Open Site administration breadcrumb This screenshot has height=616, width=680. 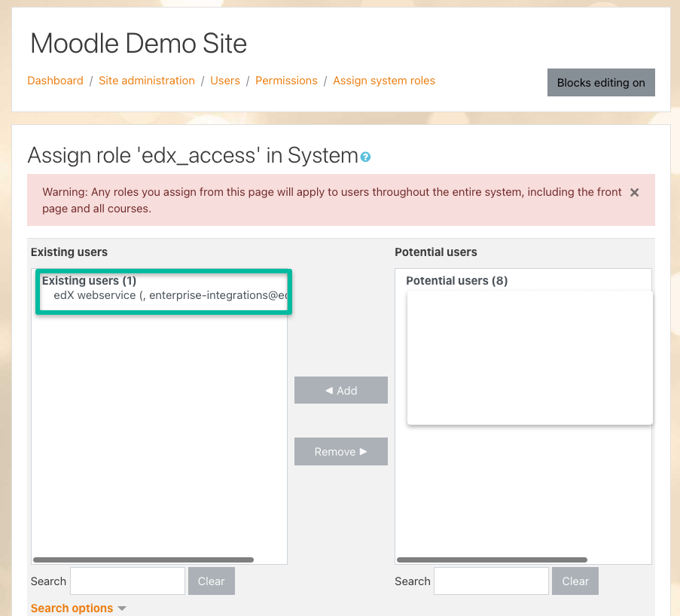147,81
